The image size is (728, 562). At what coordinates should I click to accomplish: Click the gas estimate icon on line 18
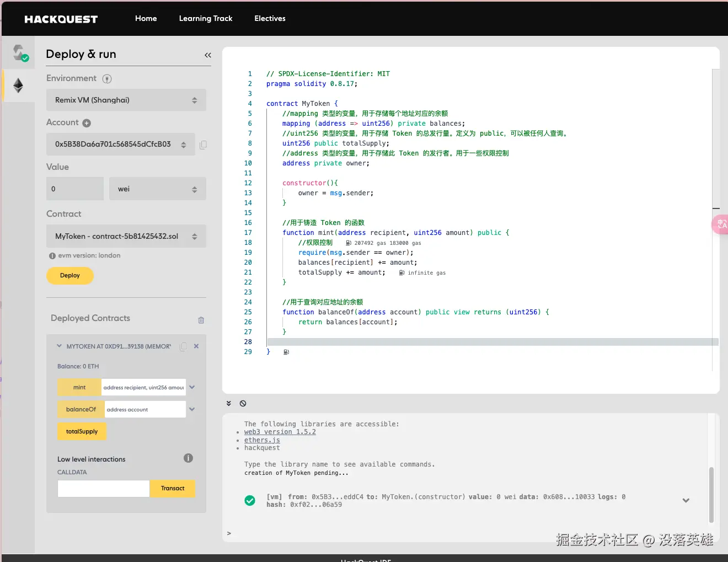348,243
